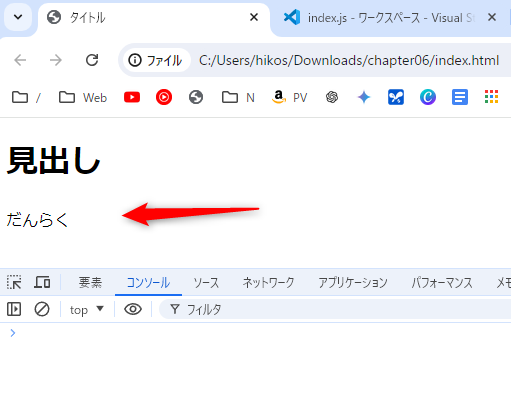Click the だんらく paragraph text
The width and height of the screenshot is (511, 399).
37,220
